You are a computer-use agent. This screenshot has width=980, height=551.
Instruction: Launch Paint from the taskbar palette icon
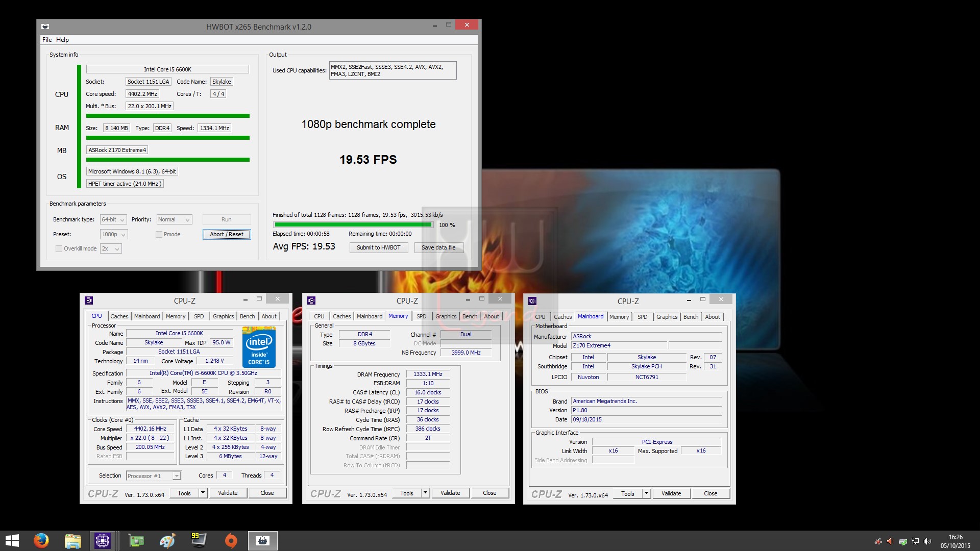click(167, 541)
